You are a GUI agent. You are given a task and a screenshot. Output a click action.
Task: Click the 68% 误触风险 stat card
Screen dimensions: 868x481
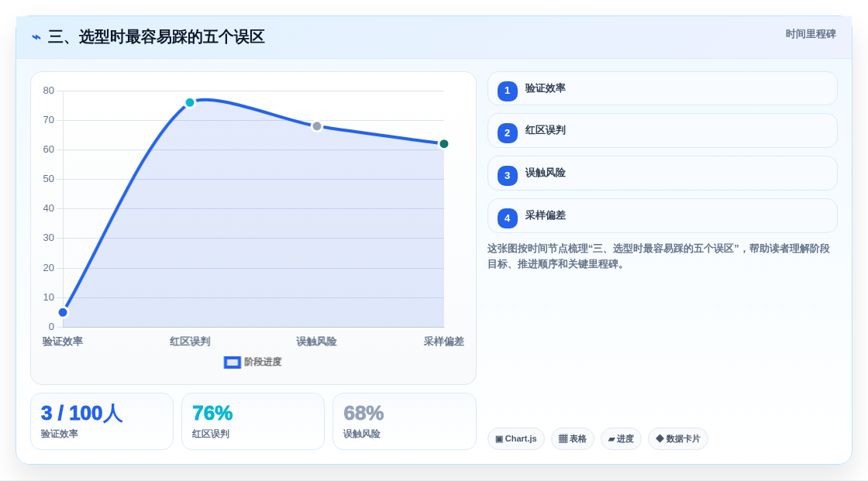pyautogui.click(x=404, y=421)
